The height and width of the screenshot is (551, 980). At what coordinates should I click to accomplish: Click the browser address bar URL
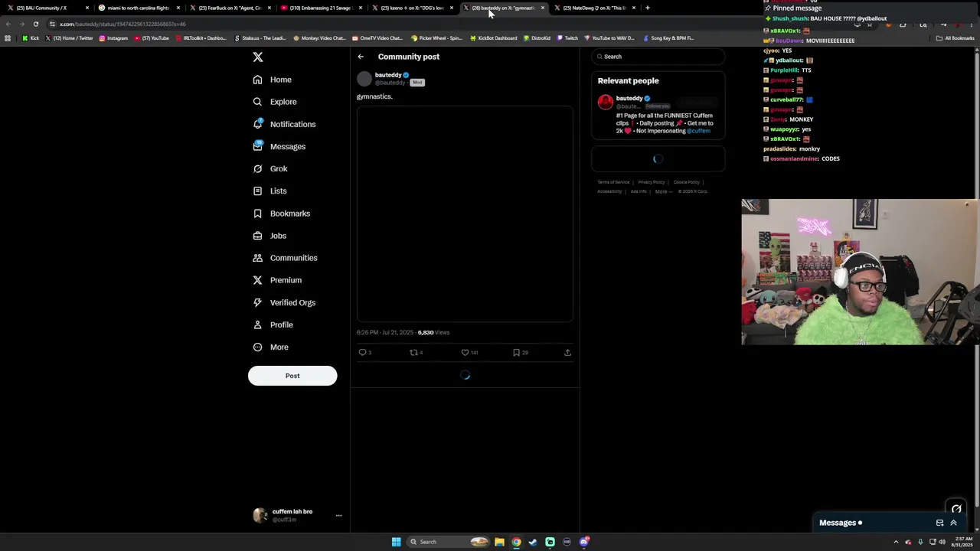coord(122,24)
